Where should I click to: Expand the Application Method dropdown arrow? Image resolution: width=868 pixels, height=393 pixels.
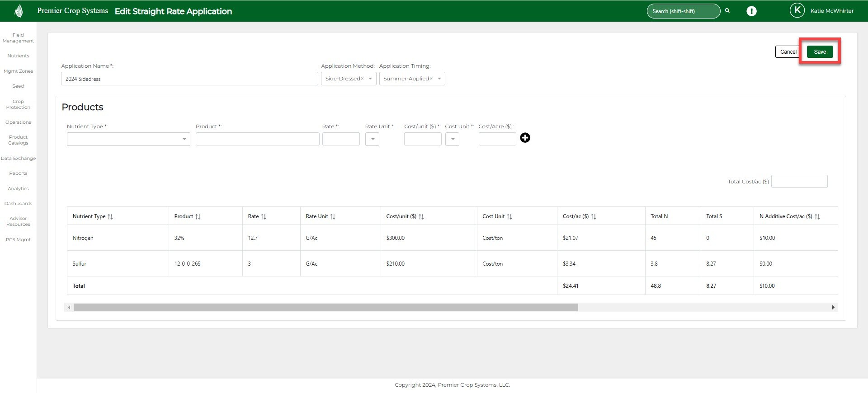pos(370,79)
